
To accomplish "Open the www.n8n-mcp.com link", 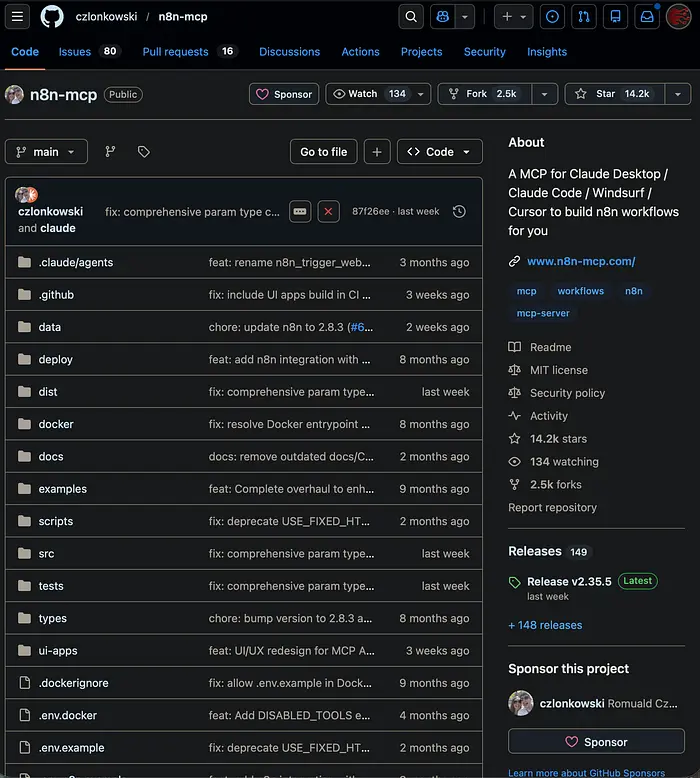I will click(580, 261).
